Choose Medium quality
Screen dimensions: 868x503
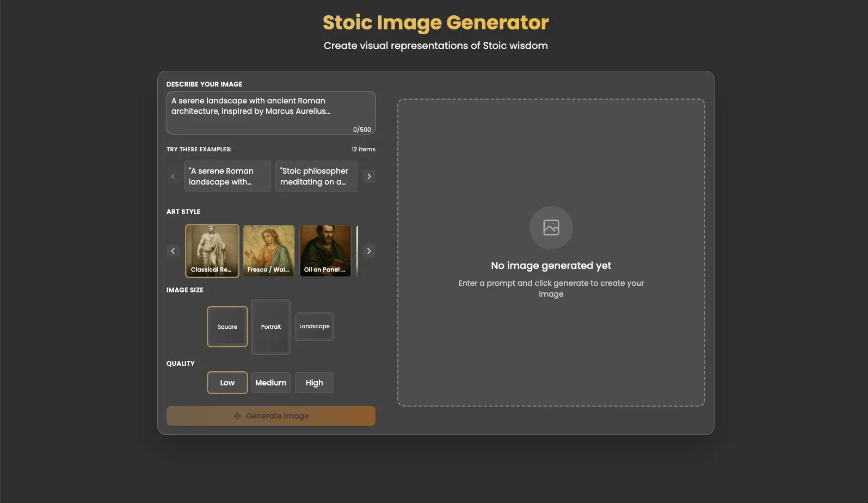pos(271,383)
